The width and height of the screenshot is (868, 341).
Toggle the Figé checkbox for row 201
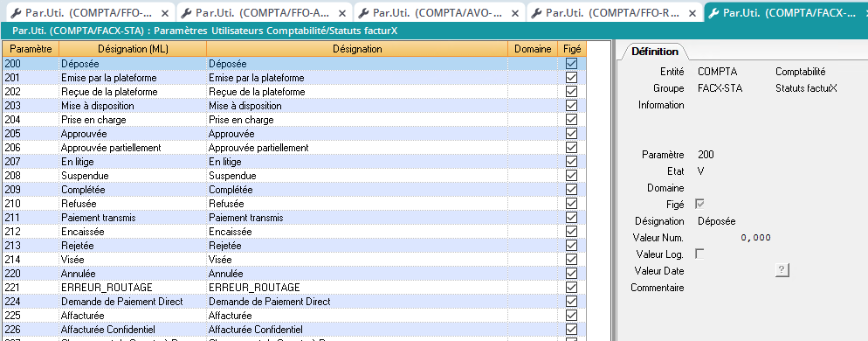coord(572,78)
